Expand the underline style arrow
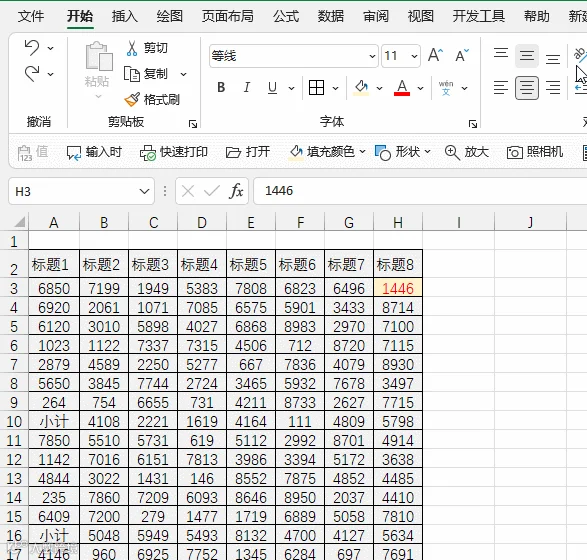 291,88
